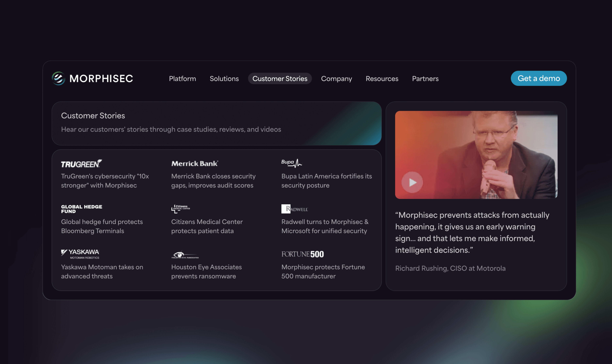Open Houston Eye Associates ransomware story
Screen dimensions: 612x364
[x=206, y=272]
